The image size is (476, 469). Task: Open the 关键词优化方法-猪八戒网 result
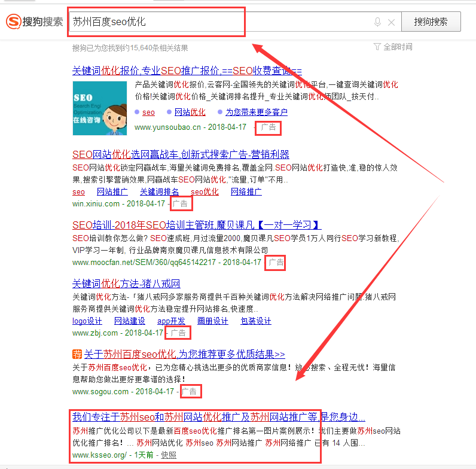tap(126, 283)
